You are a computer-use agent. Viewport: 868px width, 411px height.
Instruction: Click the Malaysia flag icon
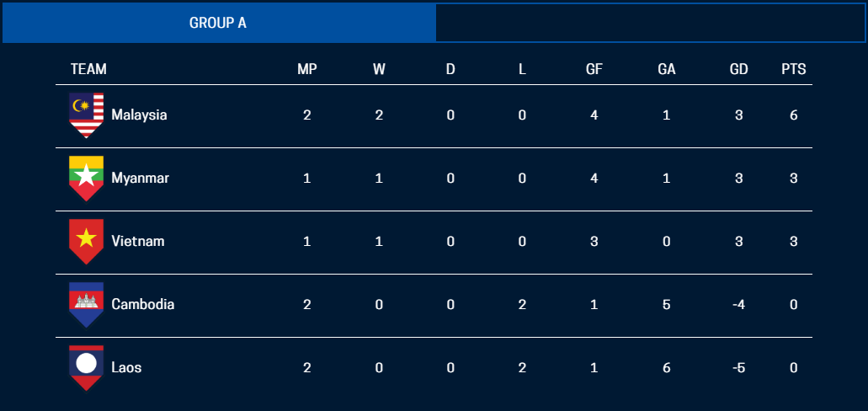point(86,115)
